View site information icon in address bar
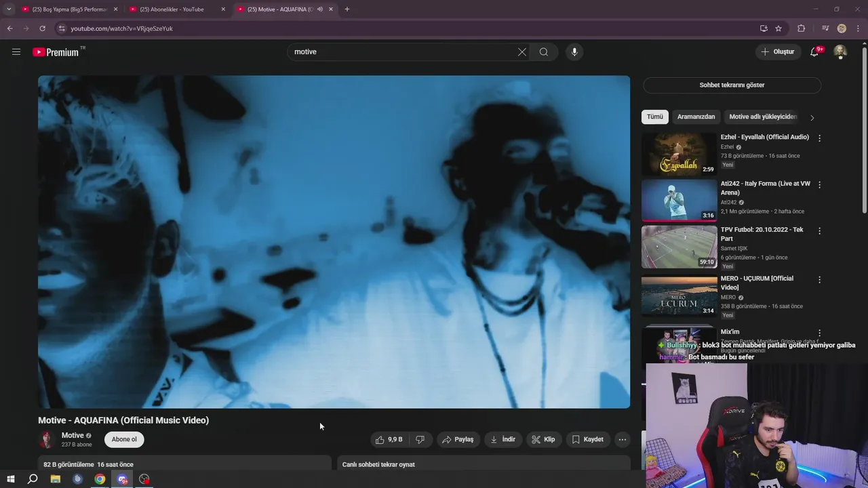This screenshot has width=868, height=488. point(61,28)
